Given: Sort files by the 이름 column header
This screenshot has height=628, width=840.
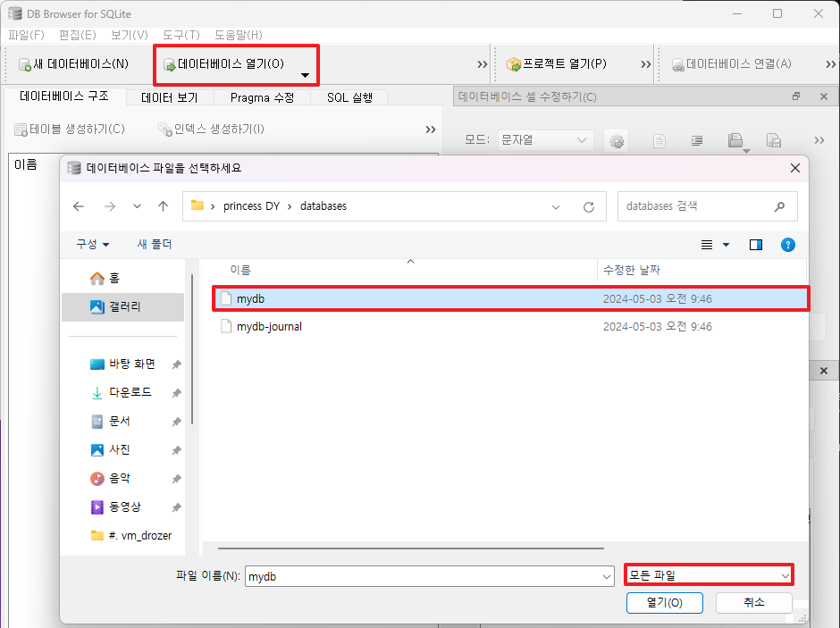Looking at the screenshot, I should point(240,271).
